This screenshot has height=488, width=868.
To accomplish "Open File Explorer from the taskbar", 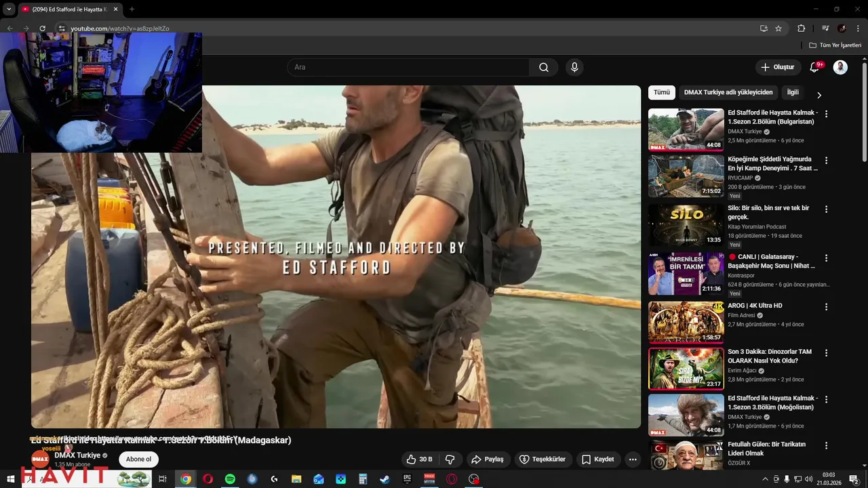I will pos(296,479).
